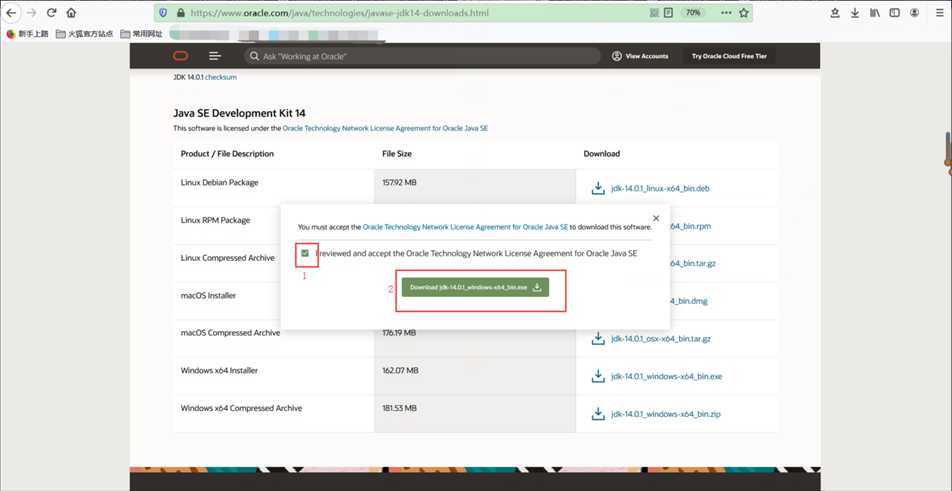Click the tracking protection shield icon
Screen dimensions: 952x491
[x=163, y=12]
